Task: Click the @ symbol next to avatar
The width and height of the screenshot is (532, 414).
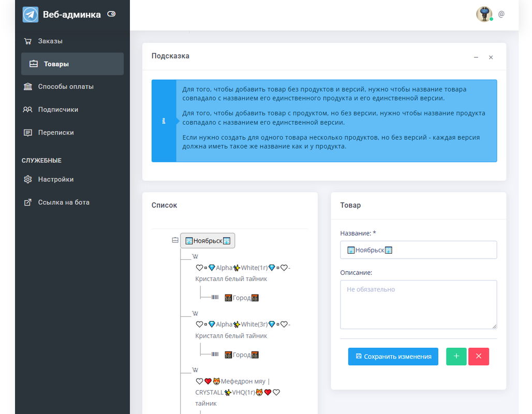Action: pyautogui.click(x=501, y=14)
